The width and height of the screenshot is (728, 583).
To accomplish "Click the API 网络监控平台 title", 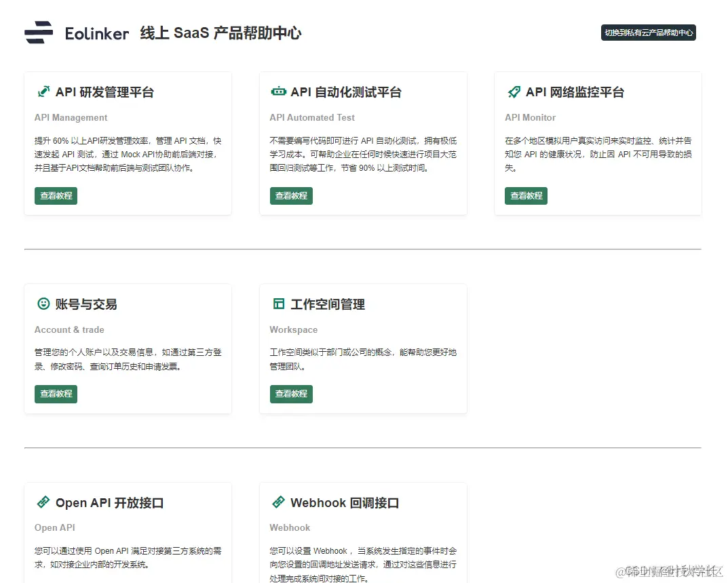I will tap(575, 92).
